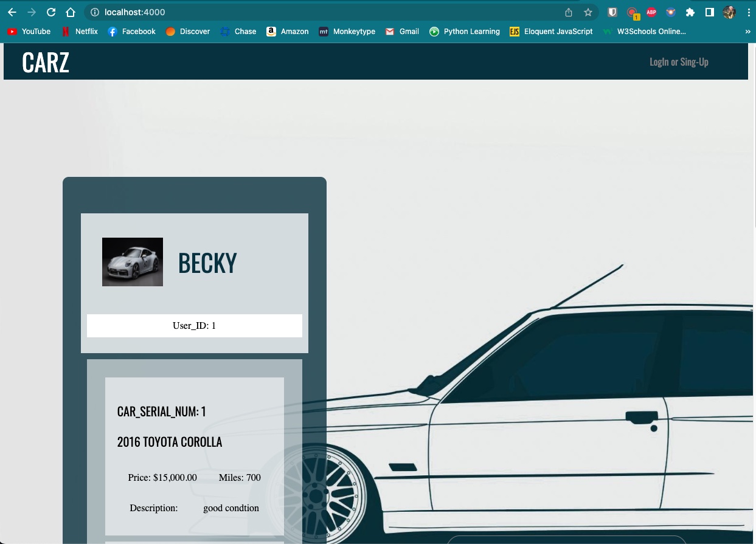Click the BECKY user name heading
The image size is (756, 544).
click(x=207, y=263)
